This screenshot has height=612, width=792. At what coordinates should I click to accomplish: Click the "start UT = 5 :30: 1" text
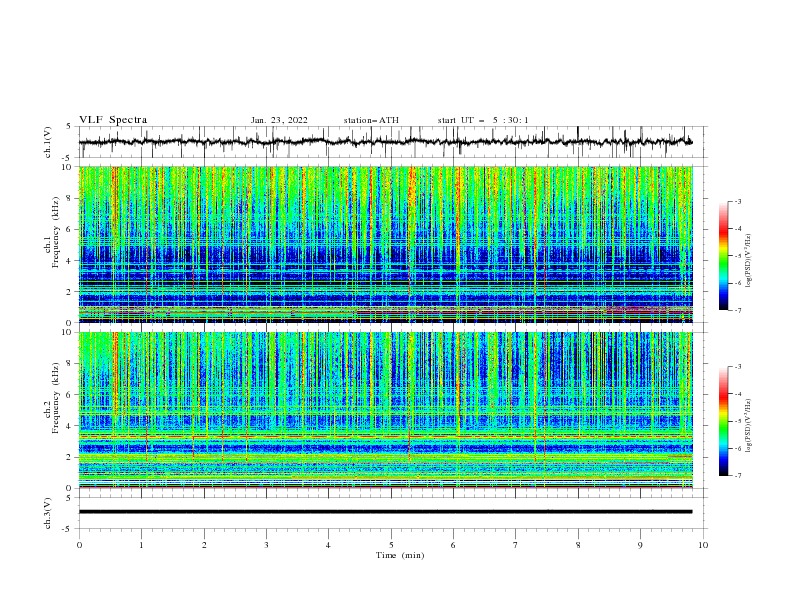coord(483,120)
